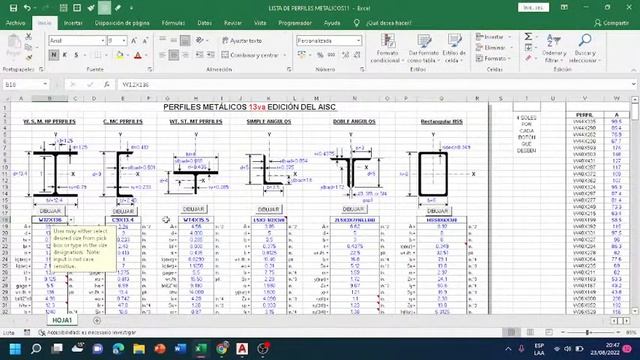Switch to the Programador tab
Viewport: 640px width, 360px height.
tap(295, 23)
